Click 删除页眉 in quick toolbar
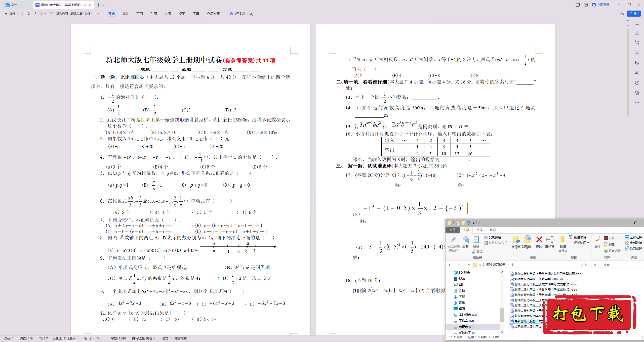The height and width of the screenshot is (342, 644). point(62,14)
